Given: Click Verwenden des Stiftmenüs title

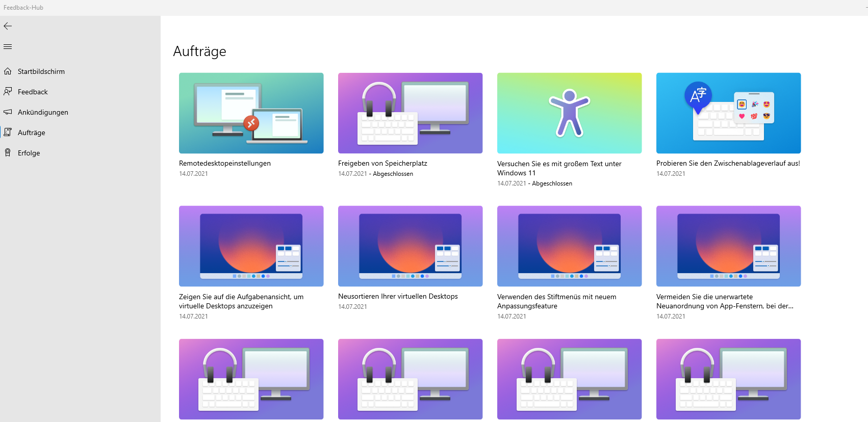Looking at the screenshot, I should 557,301.
